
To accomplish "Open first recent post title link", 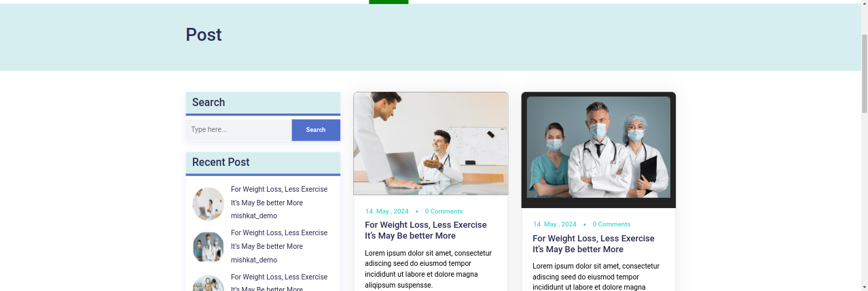I will [x=279, y=196].
